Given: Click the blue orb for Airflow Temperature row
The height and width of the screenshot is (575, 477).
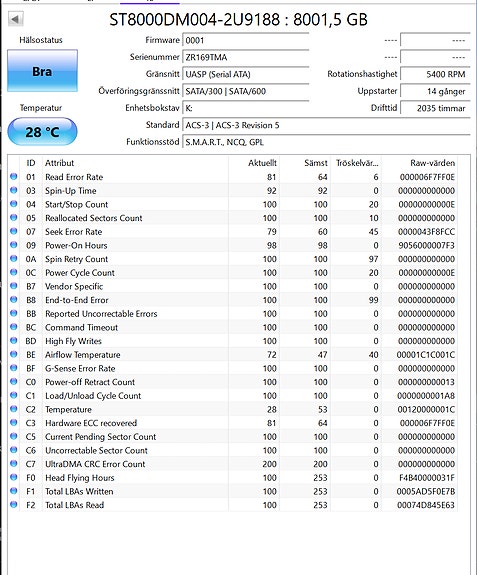Looking at the screenshot, I should coord(14,355).
